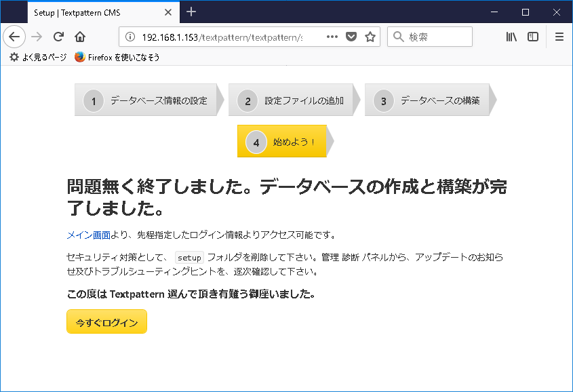The width and height of the screenshot is (573, 392).
Task: Open the Firefox hamburger menu
Action: pos(559,37)
